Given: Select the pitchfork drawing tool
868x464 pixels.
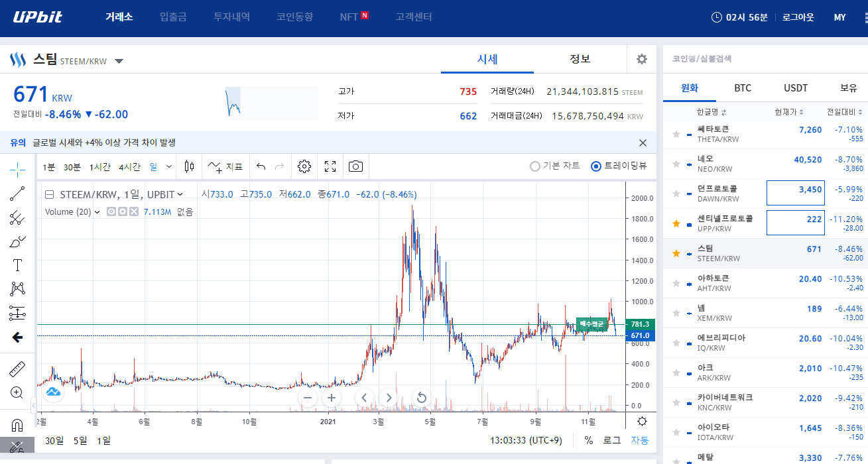Looking at the screenshot, I should [x=17, y=217].
